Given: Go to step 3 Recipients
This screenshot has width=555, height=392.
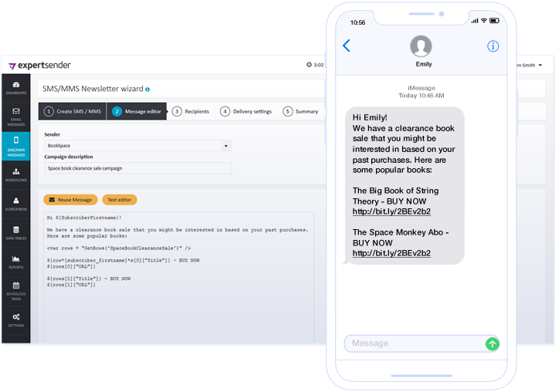Looking at the screenshot, I should tap(191, 111).
